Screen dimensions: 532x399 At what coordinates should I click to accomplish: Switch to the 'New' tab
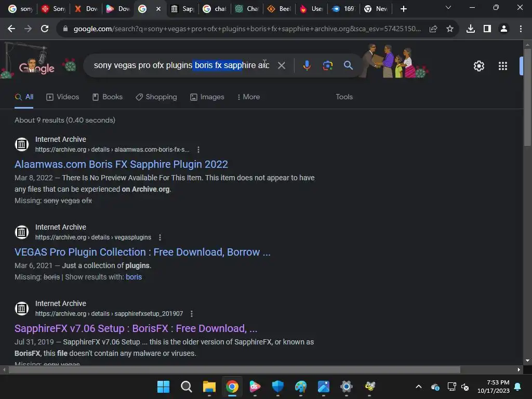tap(376, 9)
